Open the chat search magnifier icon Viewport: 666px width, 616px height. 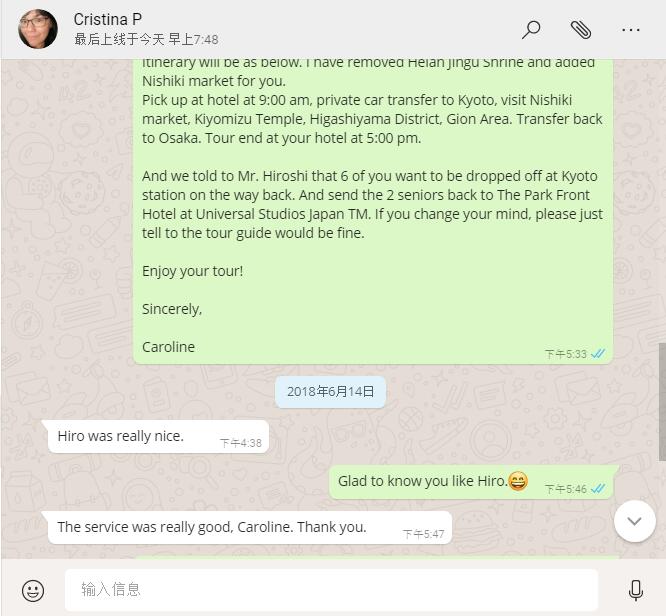531,30
